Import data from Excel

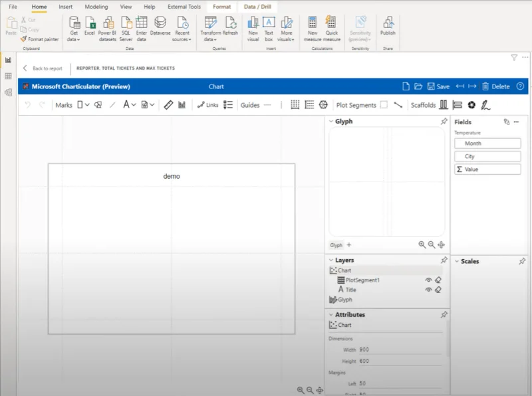(90, 26)
